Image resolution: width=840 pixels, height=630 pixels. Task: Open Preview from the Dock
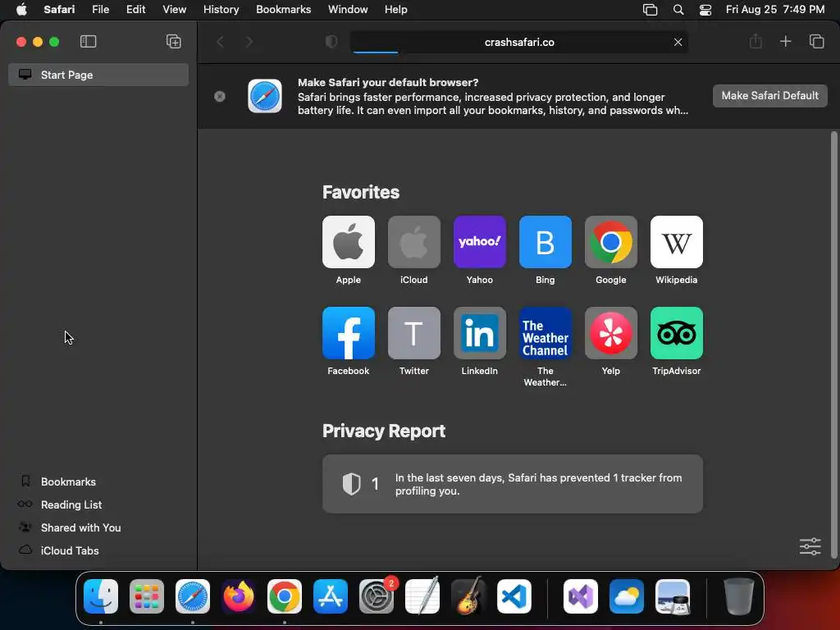pos(673,596)
